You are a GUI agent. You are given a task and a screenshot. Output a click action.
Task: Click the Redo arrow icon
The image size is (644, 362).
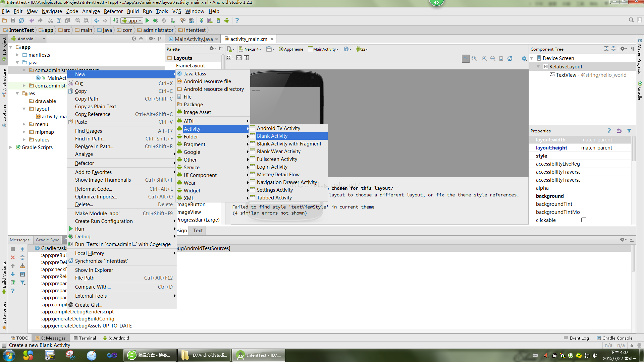point(40,20)
